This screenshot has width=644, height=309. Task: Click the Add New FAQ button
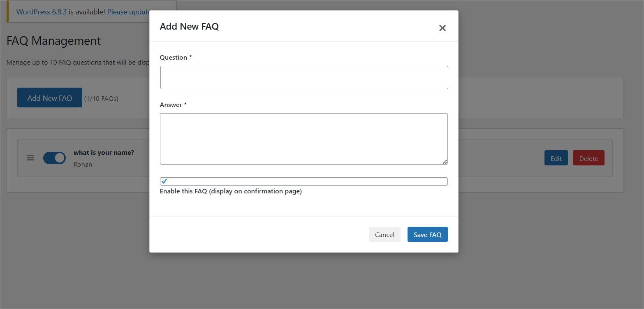(x=49, y=98)
